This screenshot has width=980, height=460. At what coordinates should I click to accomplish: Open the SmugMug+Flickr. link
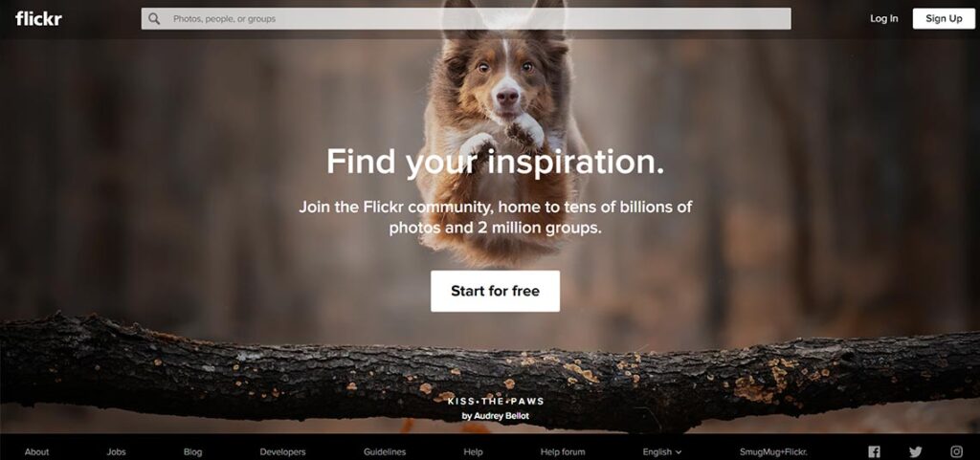pyautogui.click(x=773, y=452)
